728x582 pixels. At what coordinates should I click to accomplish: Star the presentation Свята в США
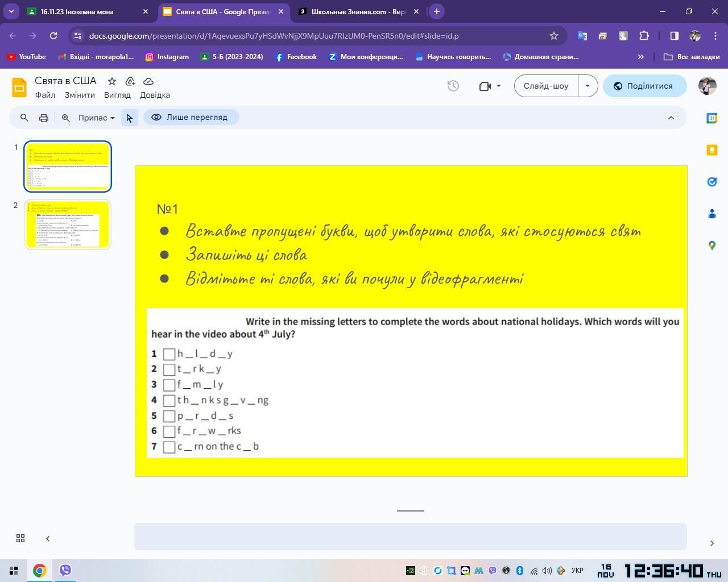click(112, 81)
